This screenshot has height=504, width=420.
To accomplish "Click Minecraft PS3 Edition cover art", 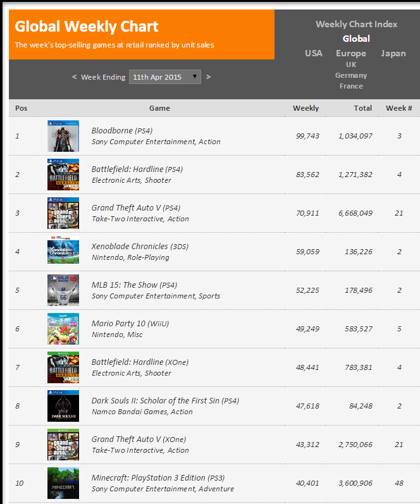I will click(63, 483).
